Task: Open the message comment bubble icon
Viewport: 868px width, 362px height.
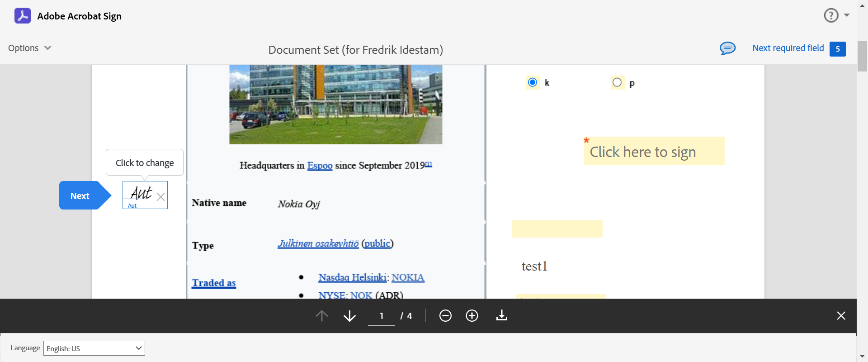Action: pyautogui.click(x=727, y=48)
